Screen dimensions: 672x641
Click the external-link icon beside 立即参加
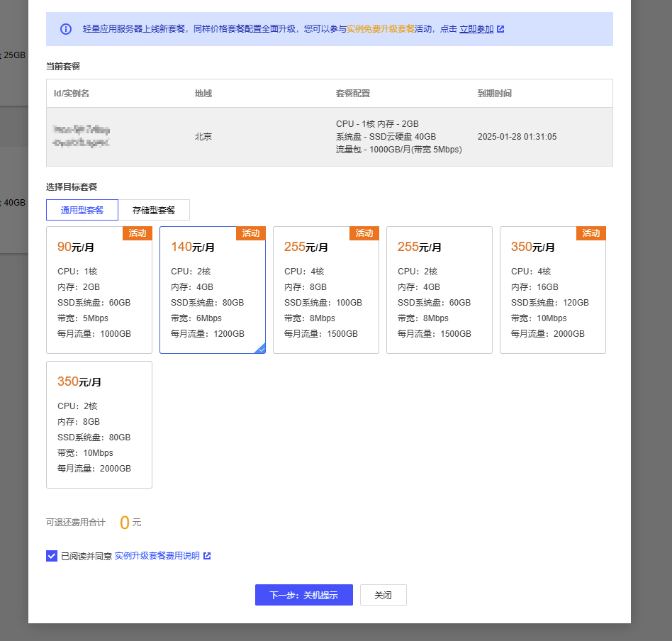[500, 29]
